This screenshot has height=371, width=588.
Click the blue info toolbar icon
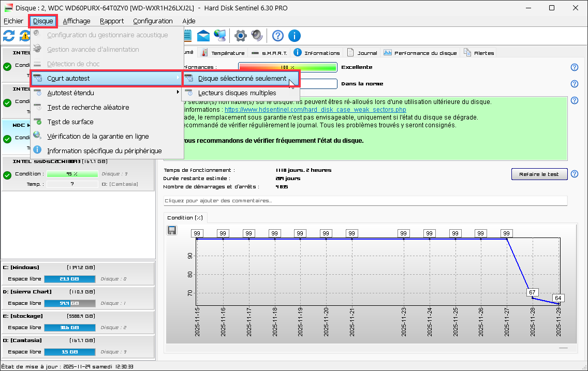(295, 36)
